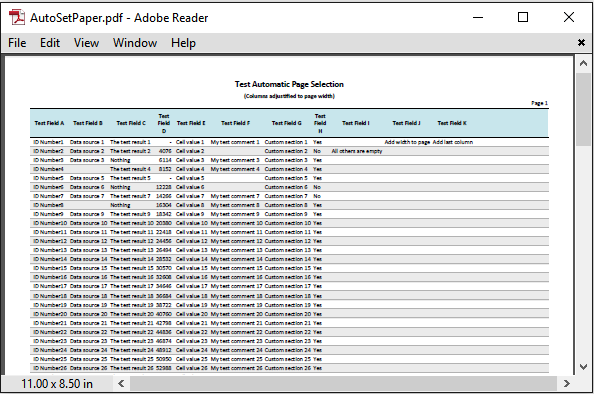Open the Help menu
The height and width of the screenshot is (394, 594).
(x=183, y=43)
